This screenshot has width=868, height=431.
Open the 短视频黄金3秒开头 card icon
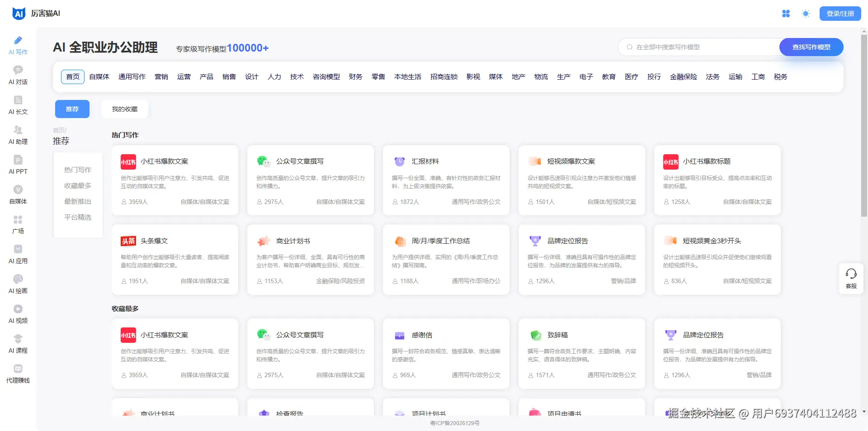670,241
